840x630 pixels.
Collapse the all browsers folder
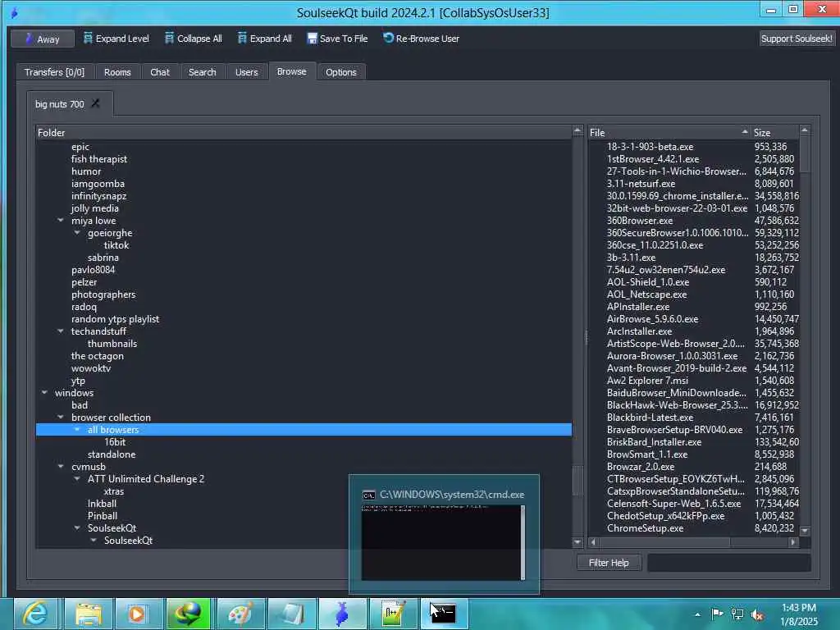pos(77,430)
